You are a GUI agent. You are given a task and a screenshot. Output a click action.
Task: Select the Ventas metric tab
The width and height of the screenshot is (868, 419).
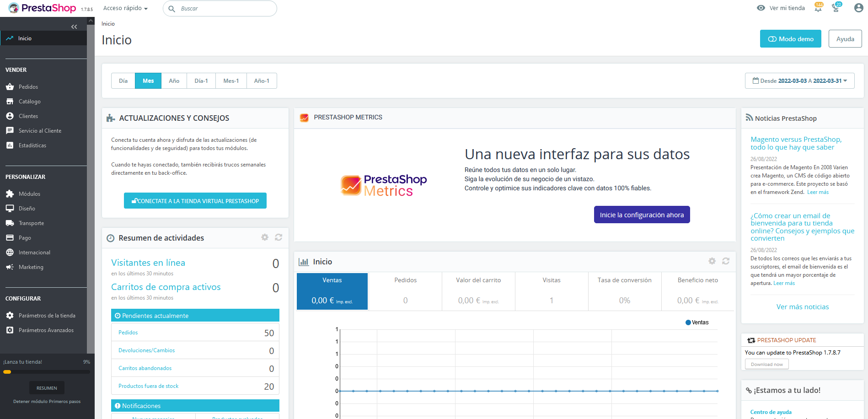(x=332, y=291)
